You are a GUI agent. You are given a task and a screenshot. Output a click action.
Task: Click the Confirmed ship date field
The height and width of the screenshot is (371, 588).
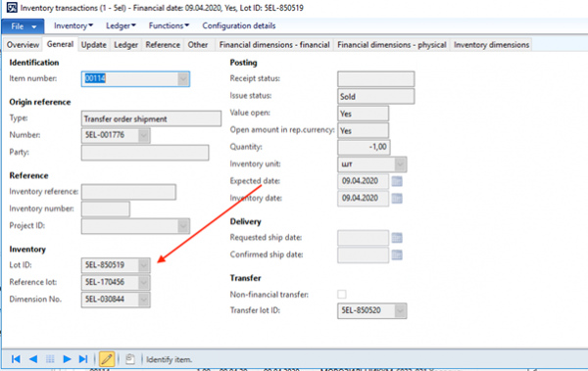pos(363,255)
